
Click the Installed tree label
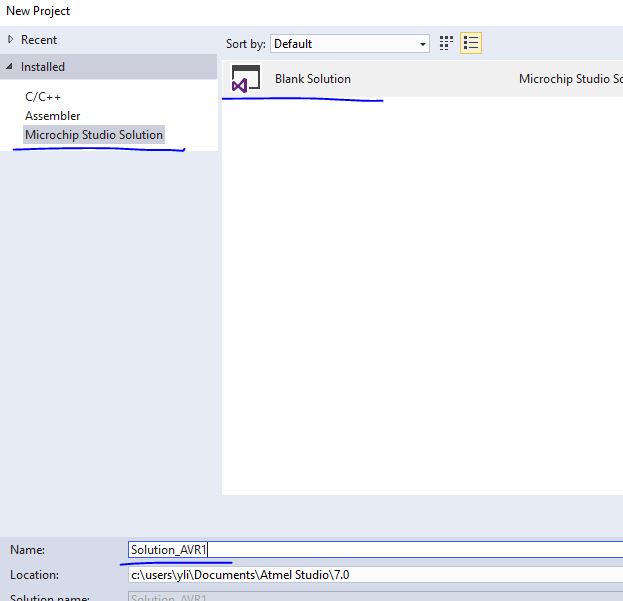click(x=43, y=67)
